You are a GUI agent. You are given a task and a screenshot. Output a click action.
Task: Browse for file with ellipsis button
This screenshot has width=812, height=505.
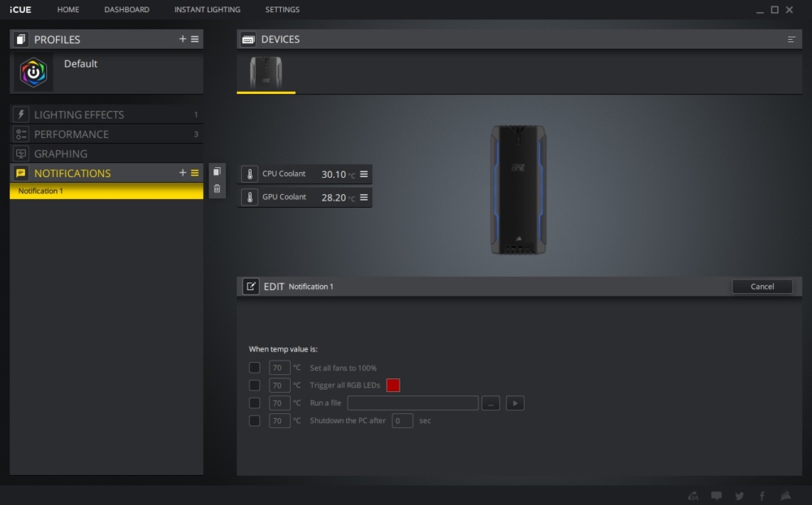point(490,403)
